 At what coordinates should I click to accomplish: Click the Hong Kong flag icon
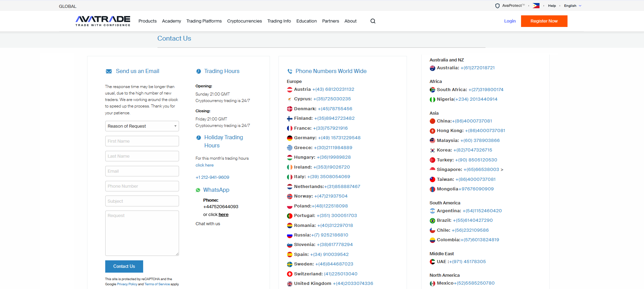432,131
